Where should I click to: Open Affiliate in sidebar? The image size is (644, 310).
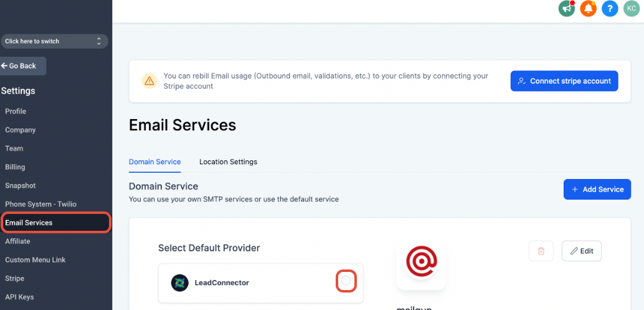(17, 241)
